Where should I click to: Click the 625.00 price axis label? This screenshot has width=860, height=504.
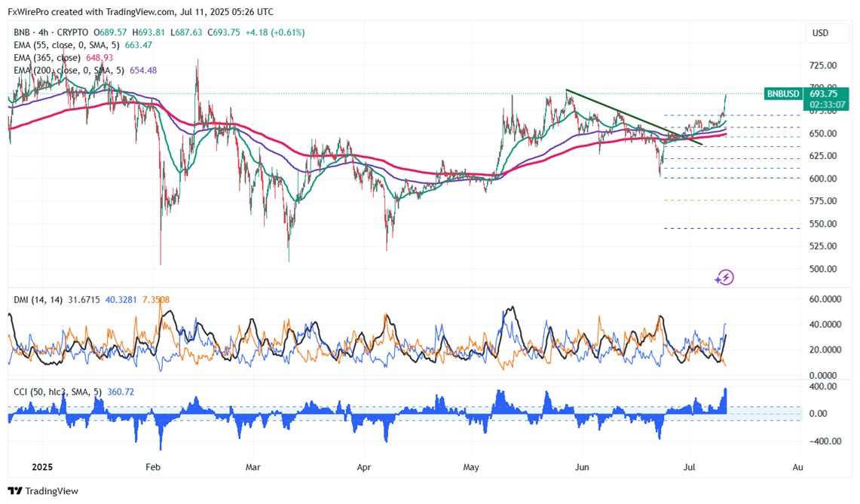point(823,156)
